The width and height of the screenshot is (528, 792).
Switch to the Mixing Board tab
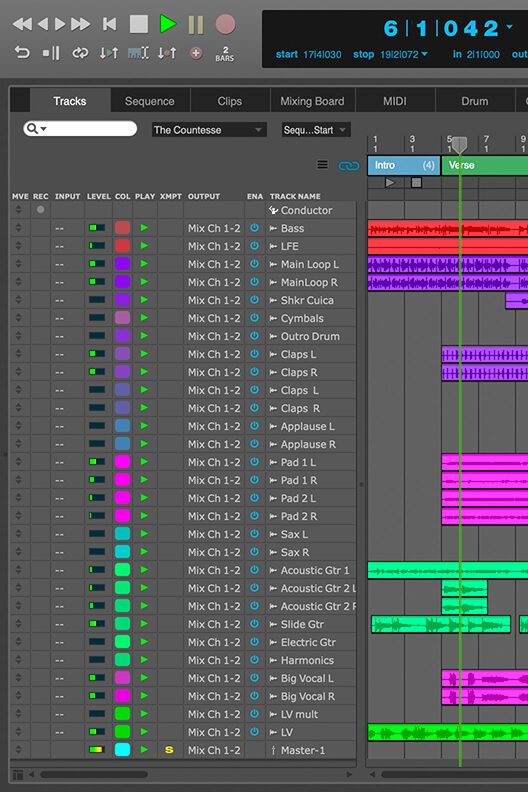312,101
